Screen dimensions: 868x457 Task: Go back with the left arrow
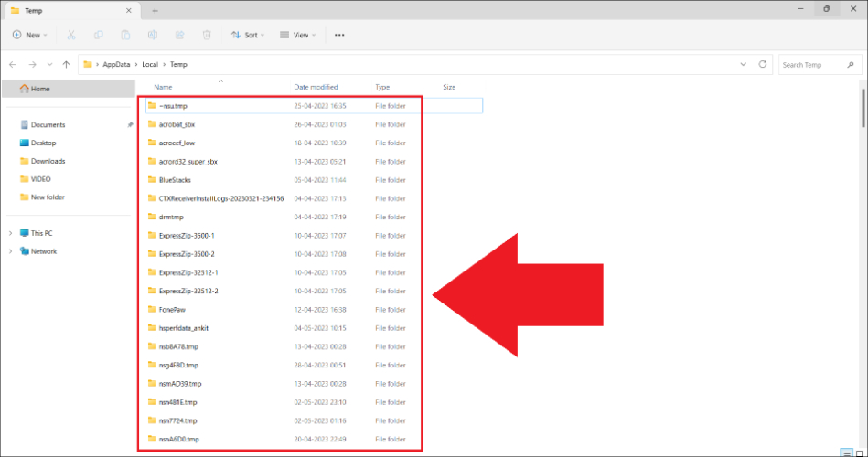(13, 65)
